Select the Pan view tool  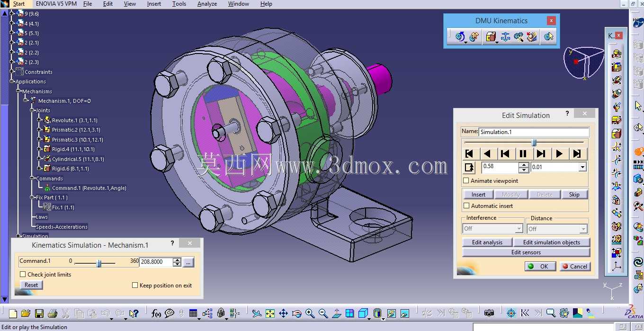click(x=283, y=313)
